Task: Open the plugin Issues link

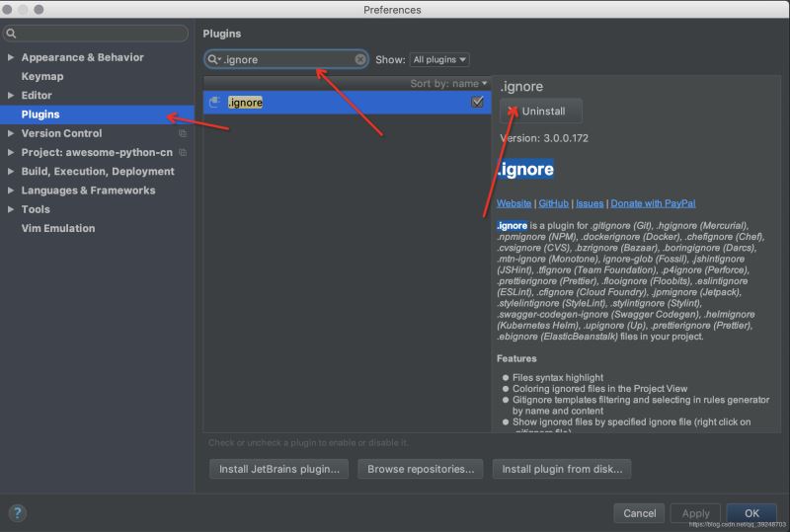Action: pyautogui.click(x=590, y=203)
